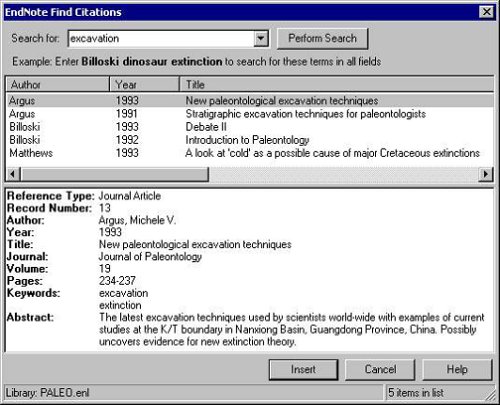
Task: Click year 1991 in the results list
Action: point(127,114)
